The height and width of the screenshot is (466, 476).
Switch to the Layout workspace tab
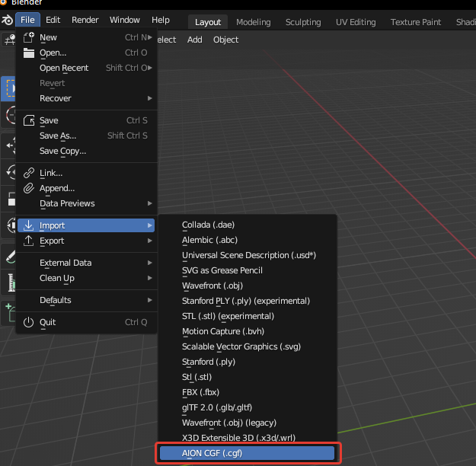[x=208, y=22]
